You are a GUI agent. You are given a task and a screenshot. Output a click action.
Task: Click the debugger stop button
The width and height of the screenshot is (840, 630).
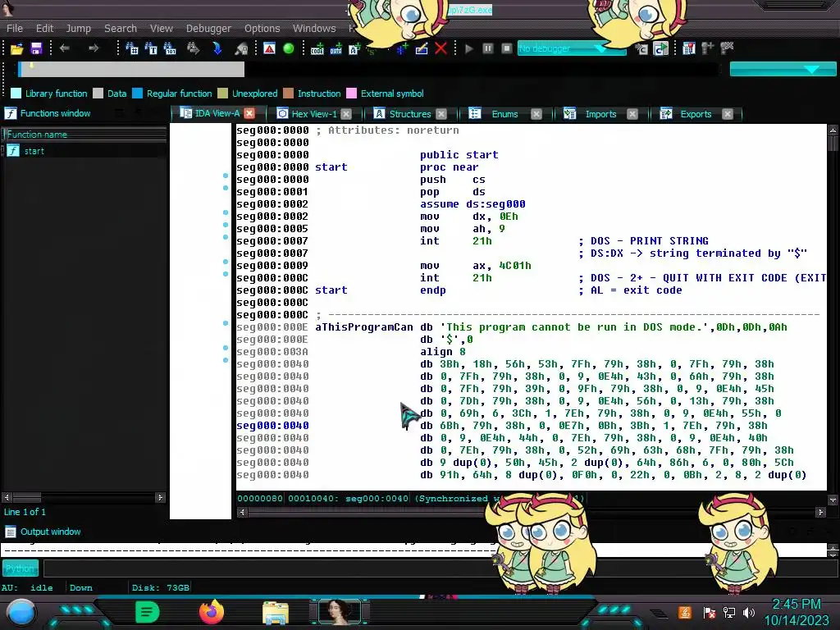[x=506, y=48]
